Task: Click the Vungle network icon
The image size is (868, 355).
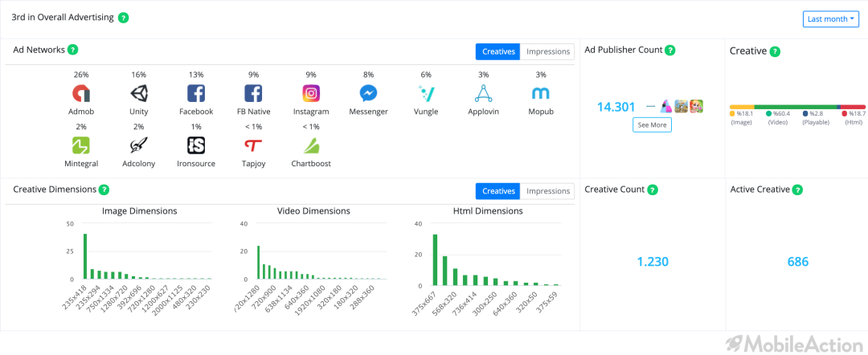Action: 426,93
